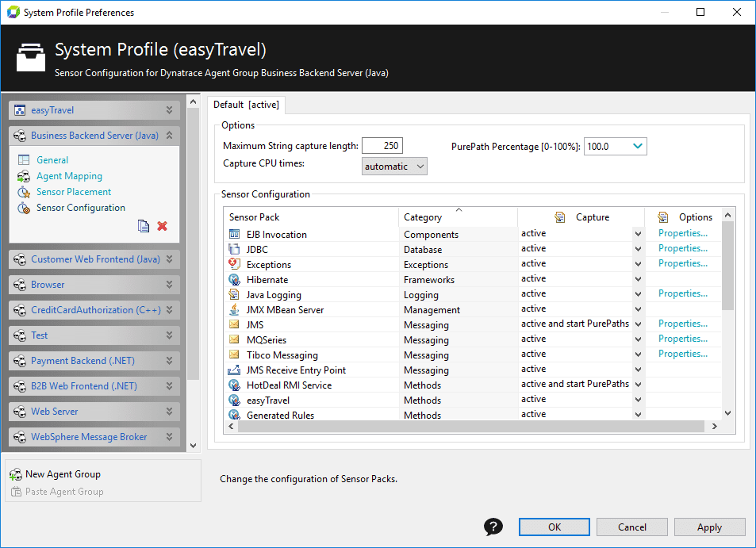Open the Web Server agent group
756x548 pixels.
tap(94, 411)
